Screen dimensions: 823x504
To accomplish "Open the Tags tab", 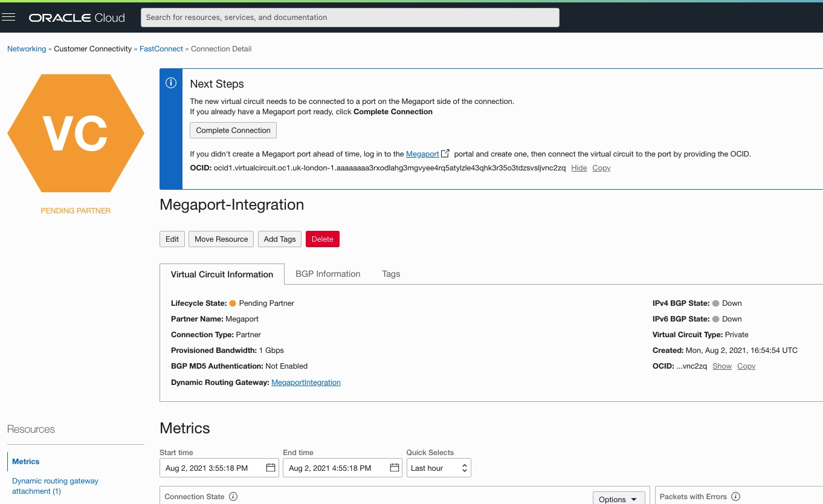I will click(391, 274).
